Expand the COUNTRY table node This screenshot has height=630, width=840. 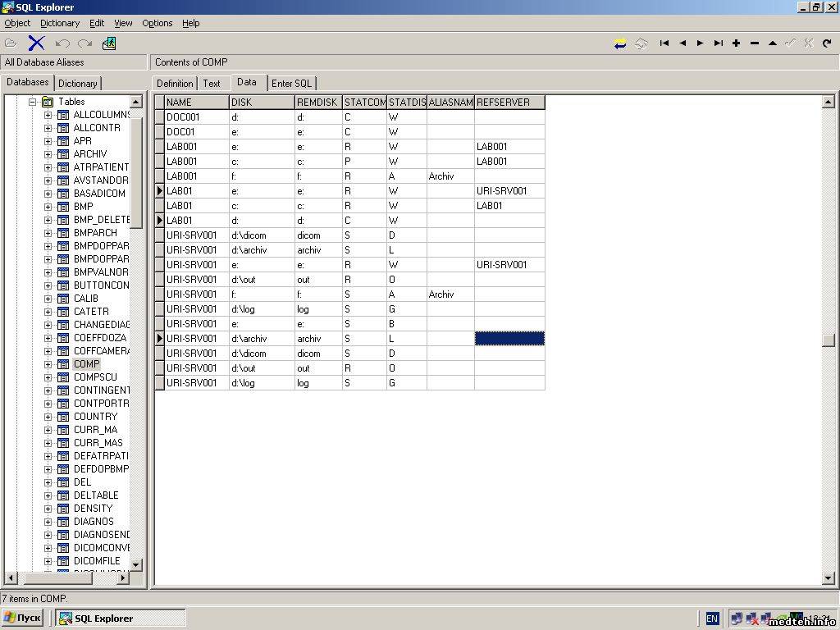pos(48,417)
